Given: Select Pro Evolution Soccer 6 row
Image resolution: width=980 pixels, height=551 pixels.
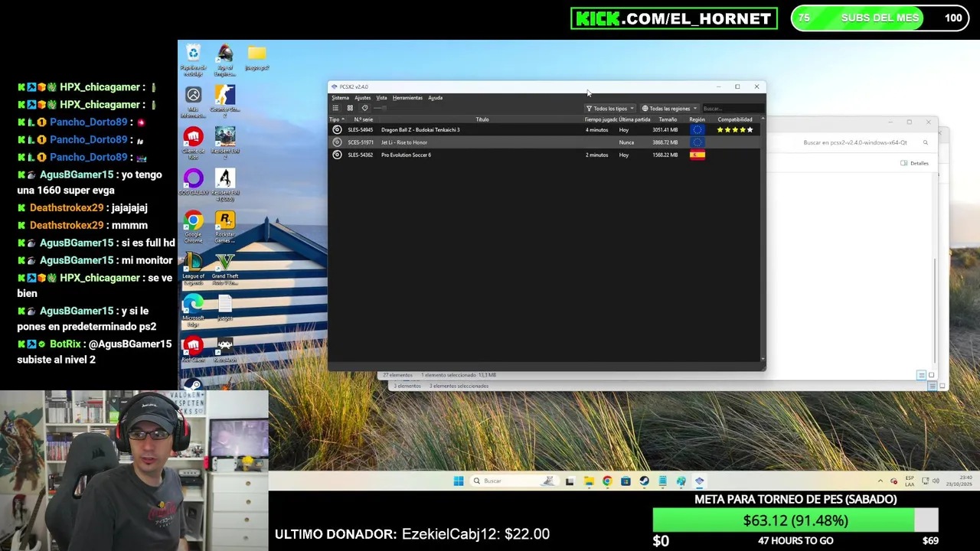Looking at the screenshot, I should (544, 155).
